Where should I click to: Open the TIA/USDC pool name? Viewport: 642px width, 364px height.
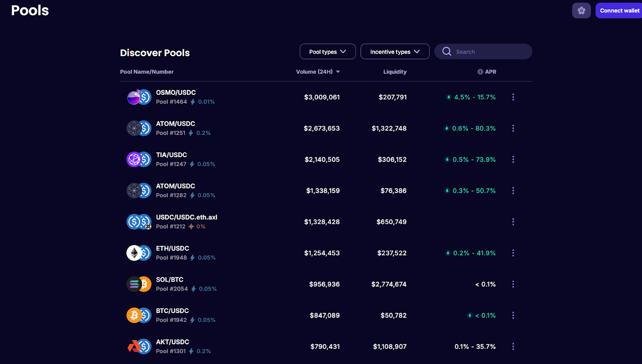click(171, 155)
